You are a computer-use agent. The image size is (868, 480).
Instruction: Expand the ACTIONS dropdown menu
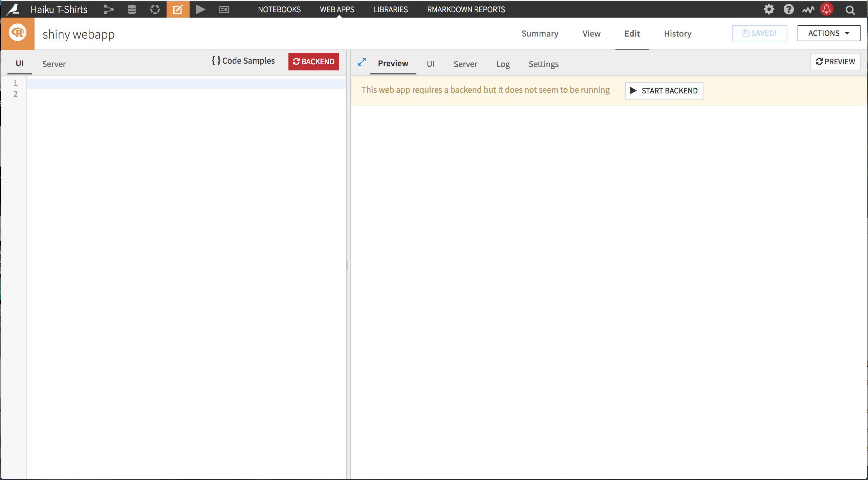[x=828, y=32]
